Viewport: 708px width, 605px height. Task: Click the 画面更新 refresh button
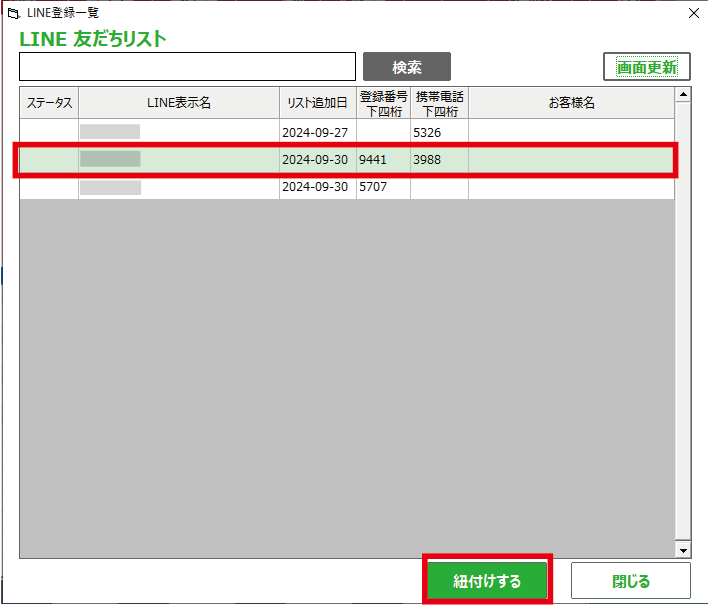(x=647, y=67)
